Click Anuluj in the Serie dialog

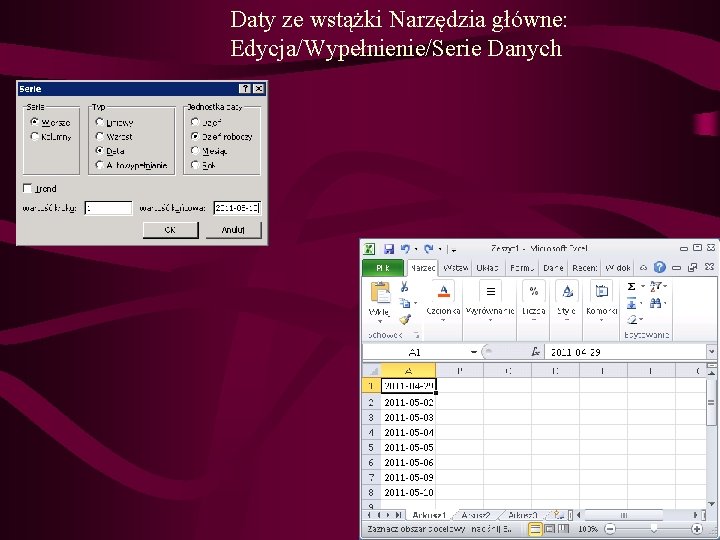click(233, 230)
